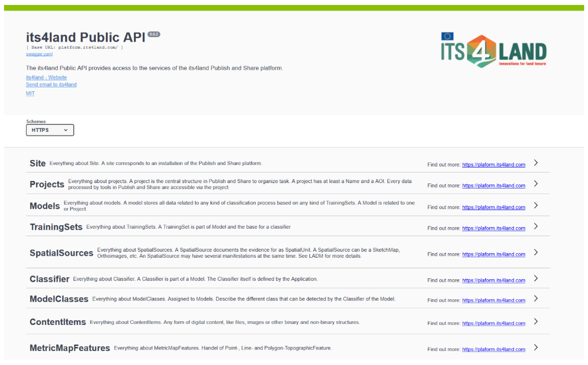Image resolution: width=588 pixels, height=365 pixels.
Task: Expand the ModelClasses section chevron
Action: point(536,299)
